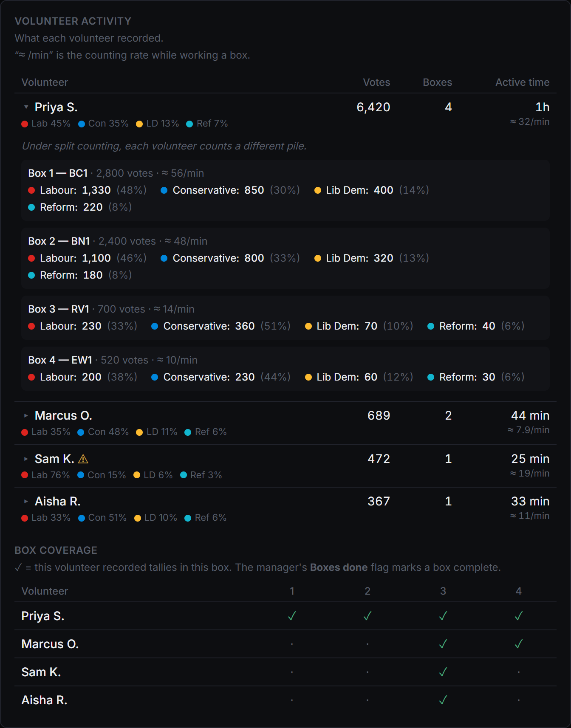Click Marcus O. checkmark for box 3
Image resolution: width=571 pixels, height=728 pixels.
[x=443, y=644]
